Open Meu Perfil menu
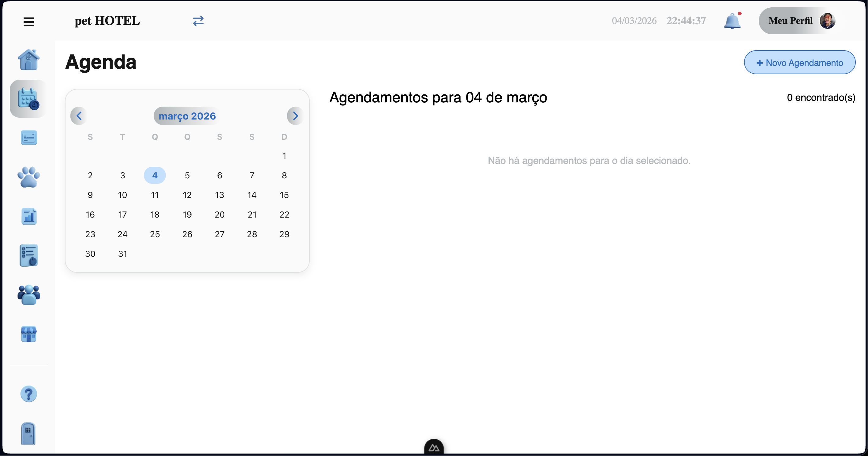868x456 pixels. (x=799, y=21)
